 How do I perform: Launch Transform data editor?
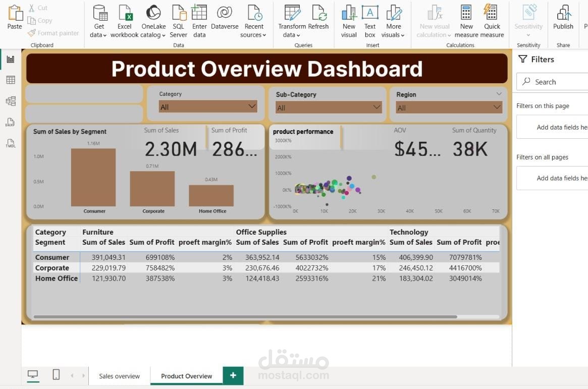292,22
